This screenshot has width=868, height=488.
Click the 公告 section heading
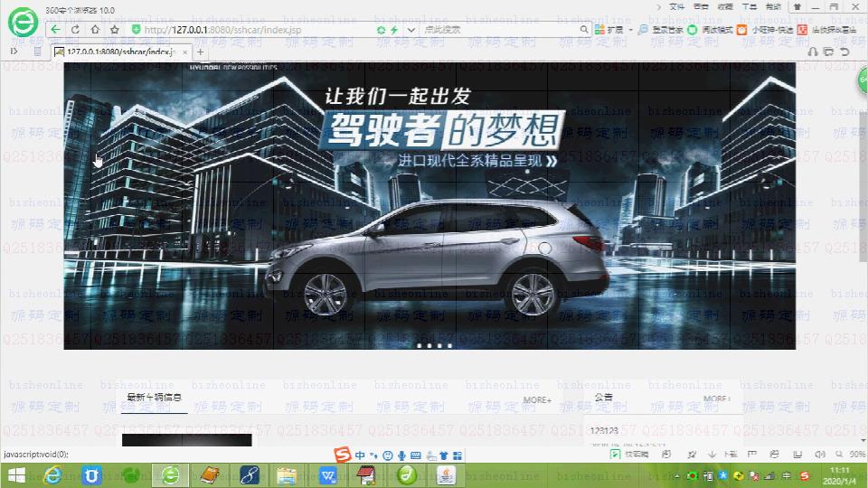(603, 397)
